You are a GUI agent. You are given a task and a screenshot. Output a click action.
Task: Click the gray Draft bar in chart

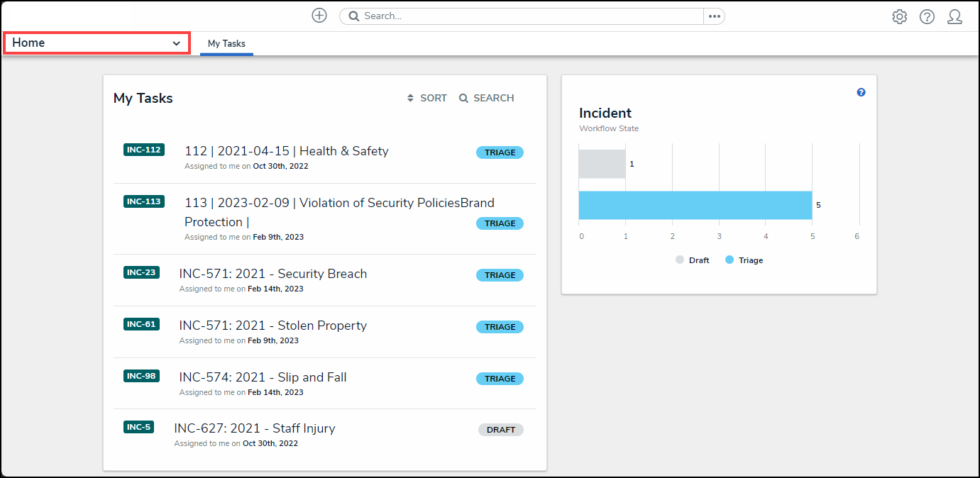coord(602,164)
